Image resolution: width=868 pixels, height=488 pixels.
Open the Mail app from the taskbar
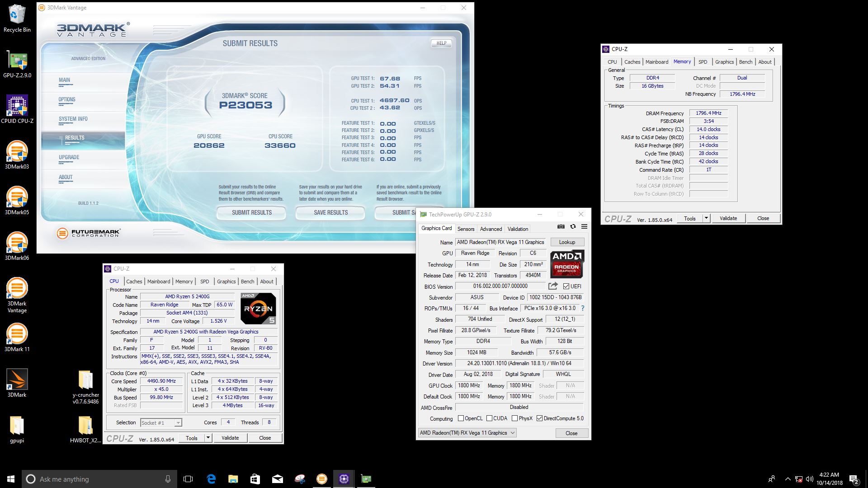pyautogui.click(x=277, y=479)
